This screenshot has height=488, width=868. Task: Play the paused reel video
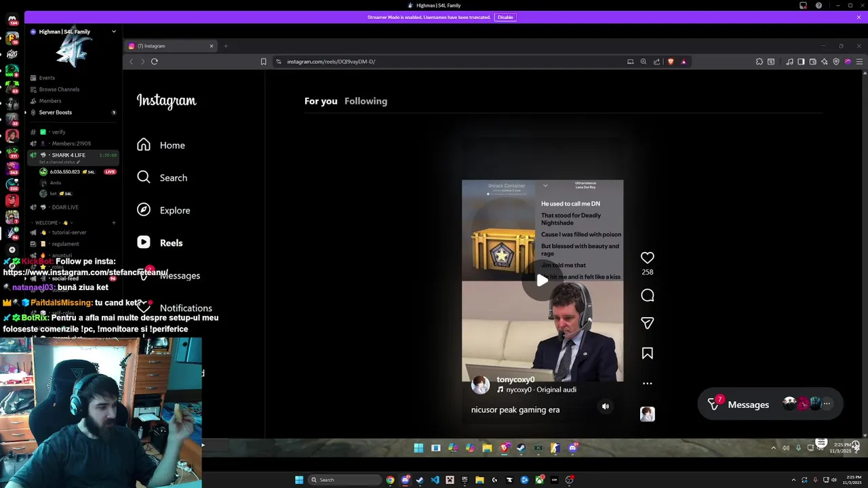(542, 281)
